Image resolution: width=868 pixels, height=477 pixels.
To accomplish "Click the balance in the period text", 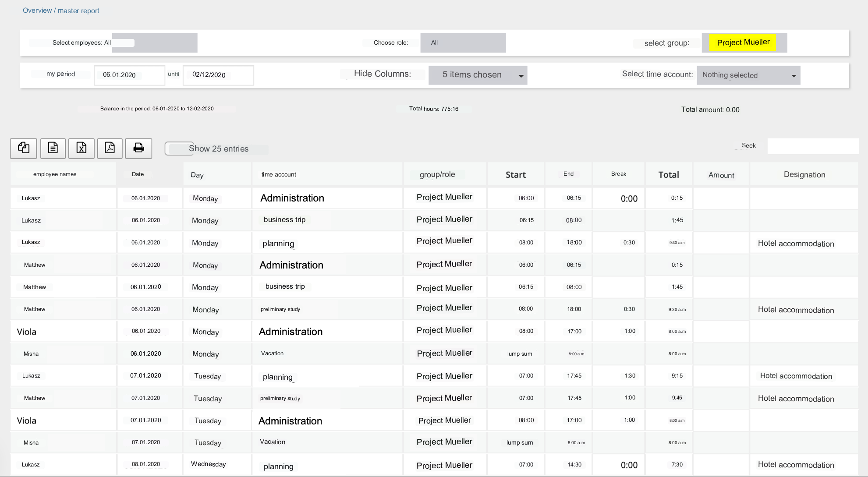I will point(157,109).
